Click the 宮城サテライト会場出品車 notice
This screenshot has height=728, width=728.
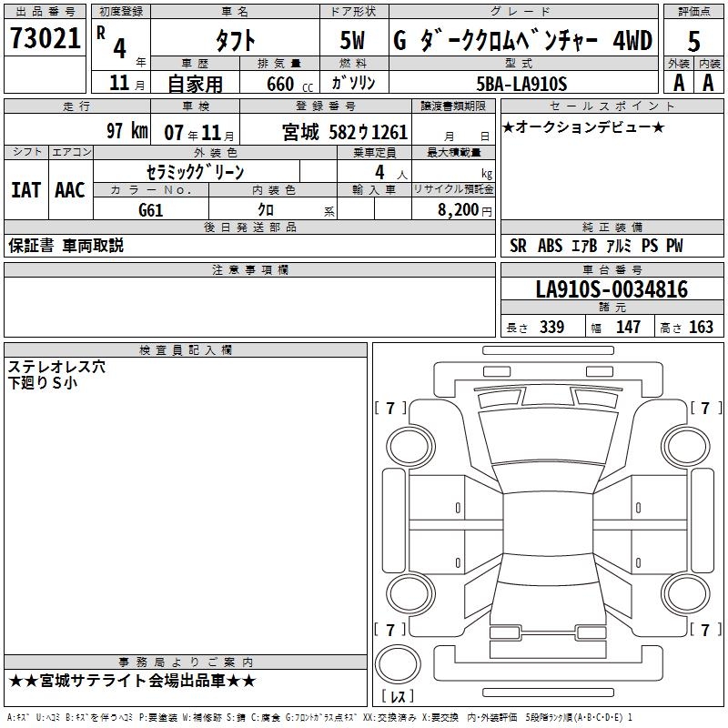(x=132, y=681)
